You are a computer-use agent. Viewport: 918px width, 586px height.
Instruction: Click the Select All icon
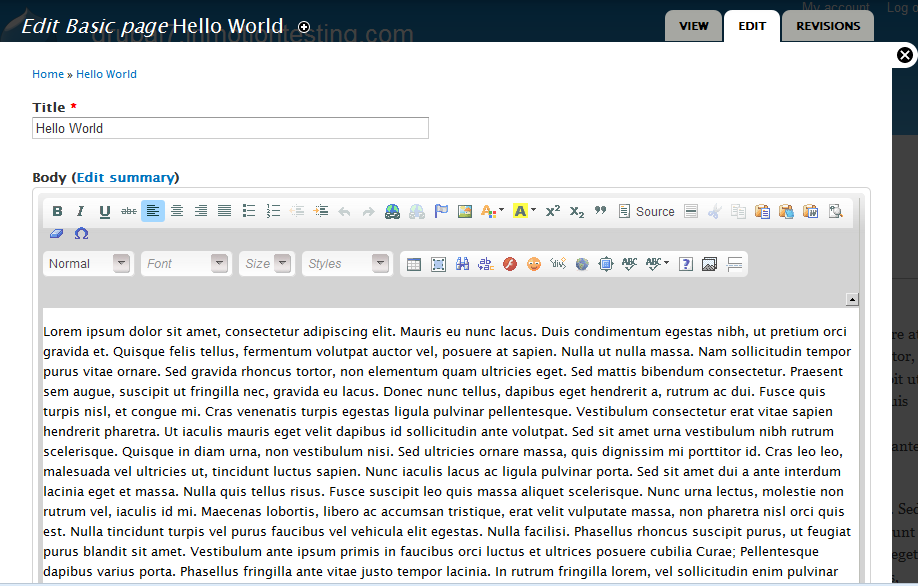point(439,264)
